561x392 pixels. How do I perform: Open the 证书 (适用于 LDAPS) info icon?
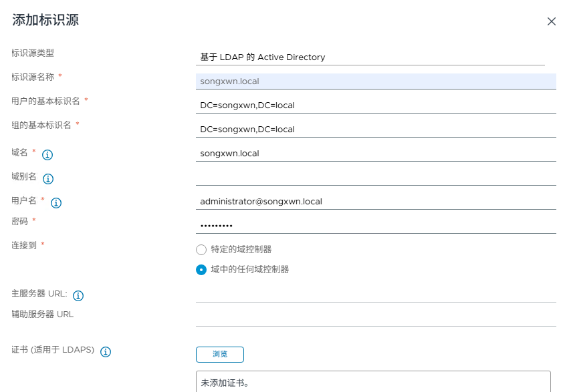tap(105, 351)
